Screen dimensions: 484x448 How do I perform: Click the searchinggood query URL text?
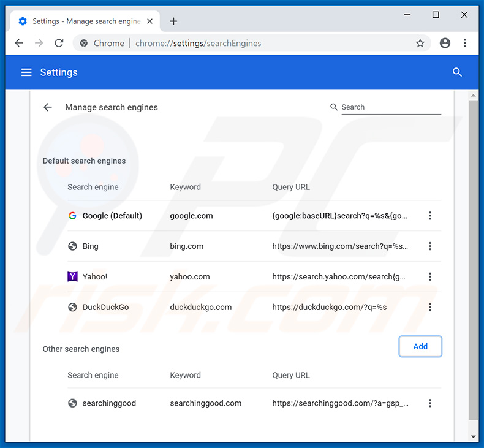click(341, 403)
